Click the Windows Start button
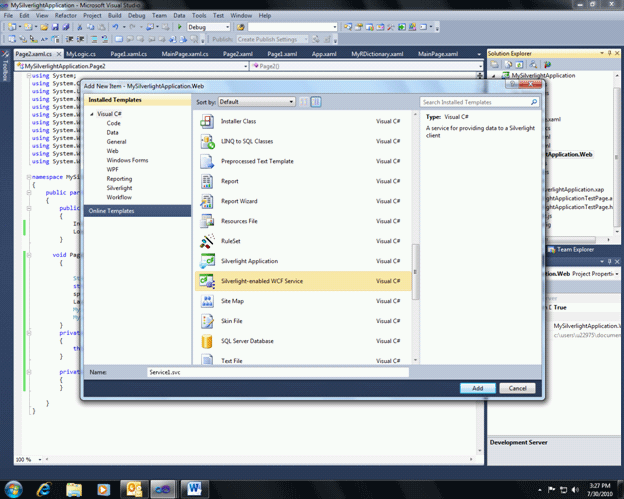Screen dimensions: 624x499 (13, 489)
